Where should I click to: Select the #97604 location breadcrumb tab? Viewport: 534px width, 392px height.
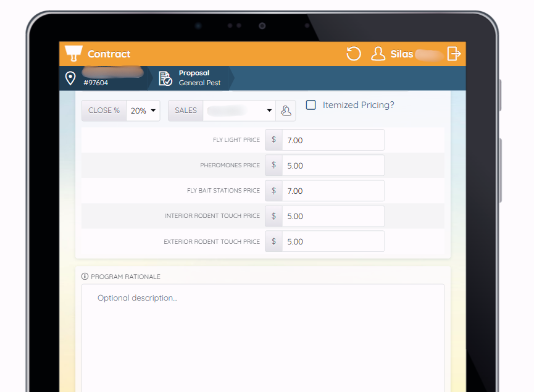105,78
